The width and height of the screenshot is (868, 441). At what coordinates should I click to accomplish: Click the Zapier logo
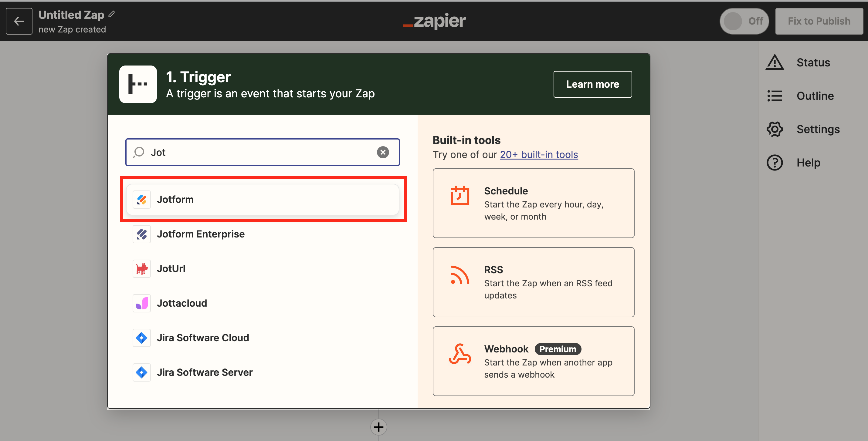pyautogui.click(x=434, y=21)
